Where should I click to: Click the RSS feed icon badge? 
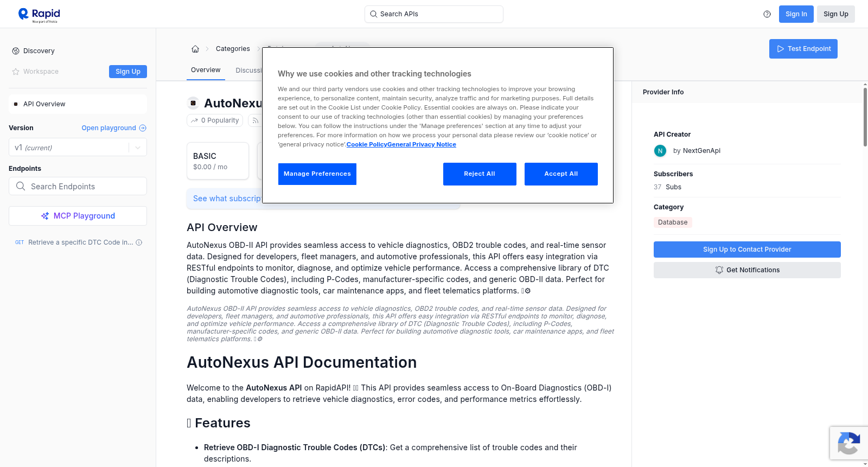pos(255,120)
